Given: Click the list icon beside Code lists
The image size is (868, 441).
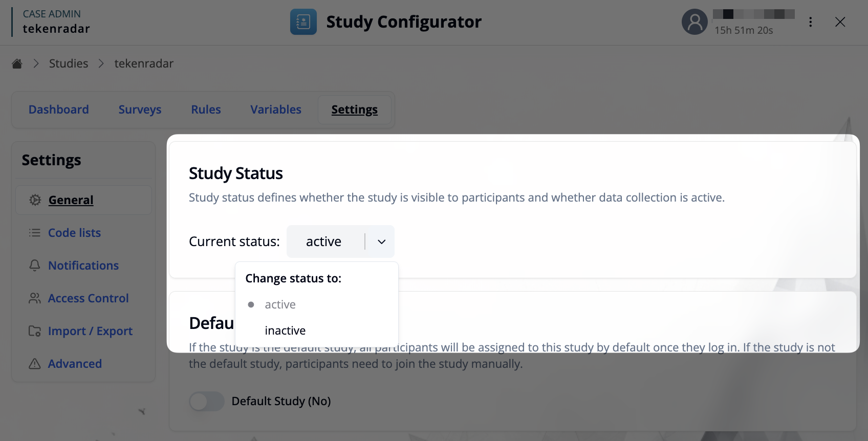Looking at the screenshot, I should (x=35, y=233).
